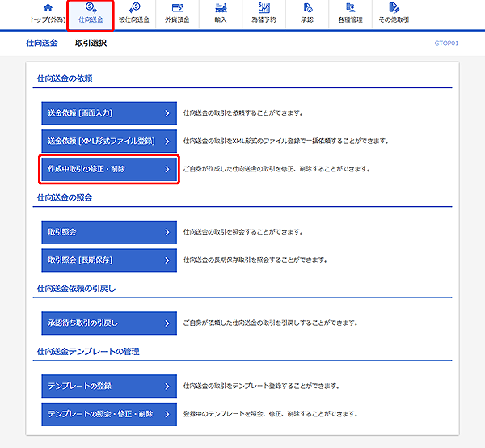
Task: Click 取引選択 page heading
Action: [x=91, y=43]
